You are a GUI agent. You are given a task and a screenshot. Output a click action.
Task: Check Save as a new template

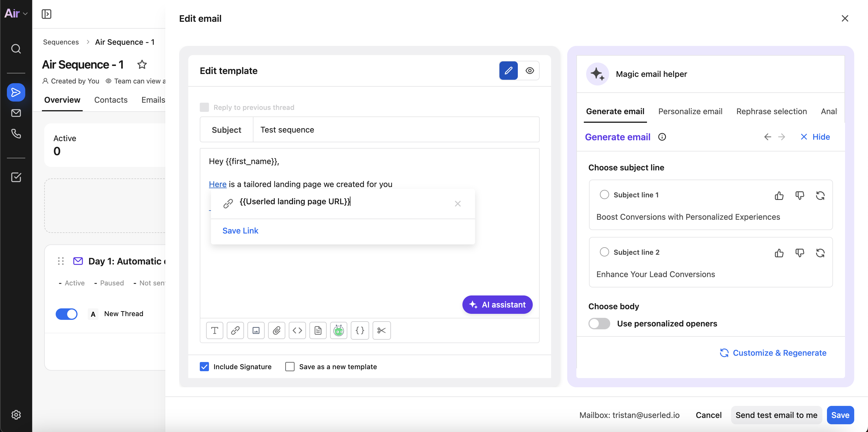coord(290,366)
